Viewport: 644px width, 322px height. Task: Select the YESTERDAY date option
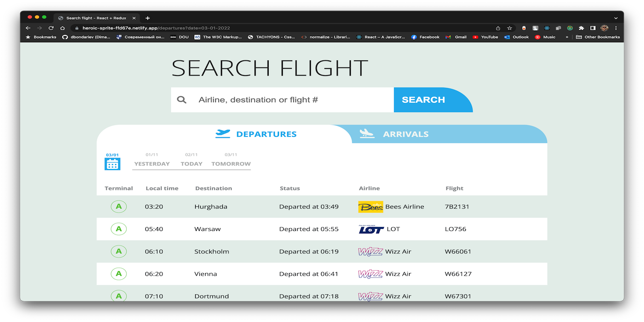(151, 164)
